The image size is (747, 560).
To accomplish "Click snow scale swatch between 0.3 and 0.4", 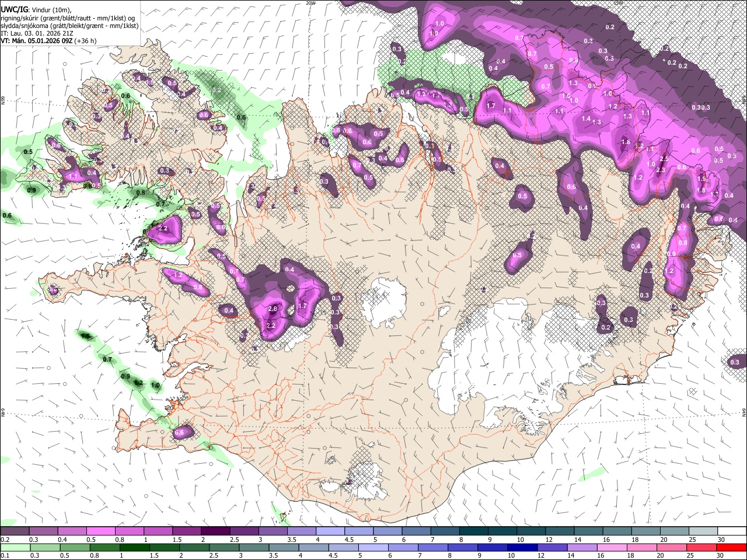I will pos(43,531).
